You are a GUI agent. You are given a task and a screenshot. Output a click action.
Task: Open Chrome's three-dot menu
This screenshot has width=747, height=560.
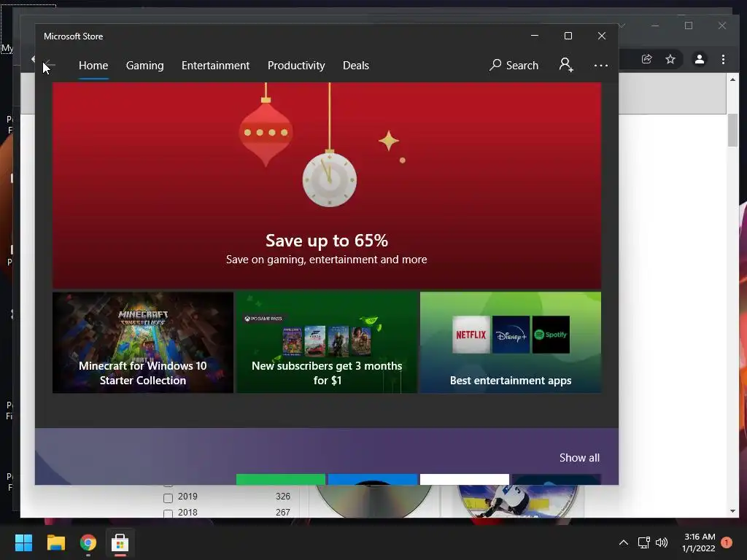point(723,59)
